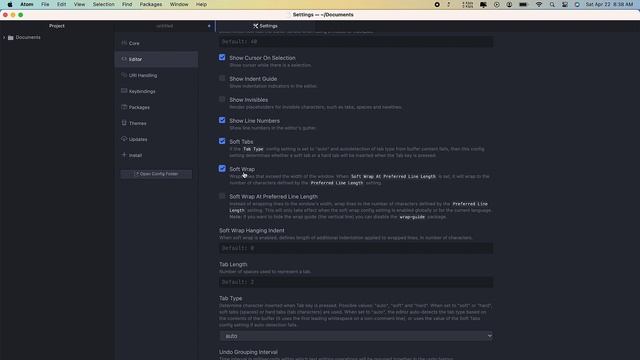640x360 pixels.
Task: Go to Core settings section
Action: (x=156, y=43)
